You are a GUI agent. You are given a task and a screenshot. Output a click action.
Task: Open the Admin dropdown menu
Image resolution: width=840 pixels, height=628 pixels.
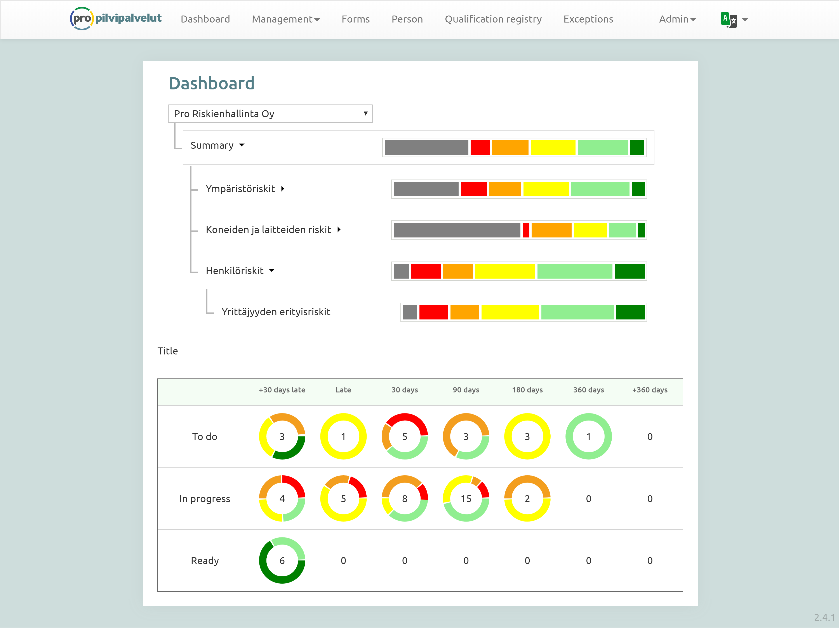677,19
